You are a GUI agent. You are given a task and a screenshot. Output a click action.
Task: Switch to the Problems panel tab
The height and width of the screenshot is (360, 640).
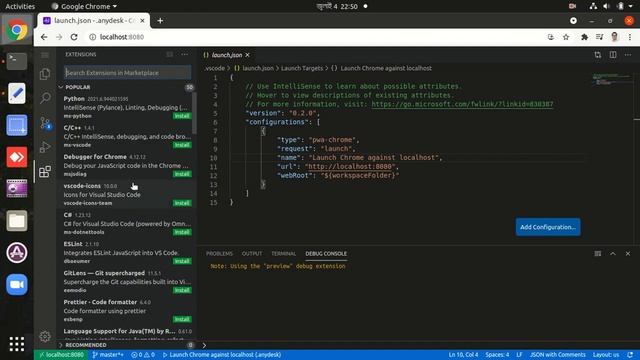[219, 253]
